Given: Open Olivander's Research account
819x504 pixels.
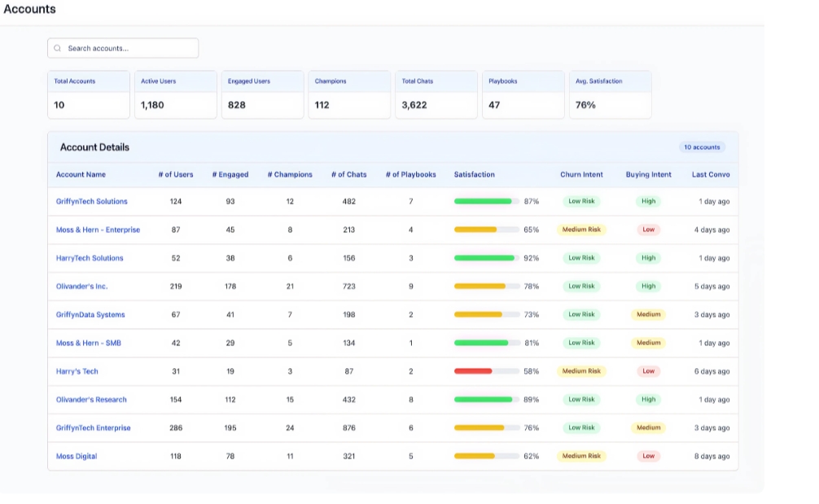Looking at the screenshot, I should [91, 400].
